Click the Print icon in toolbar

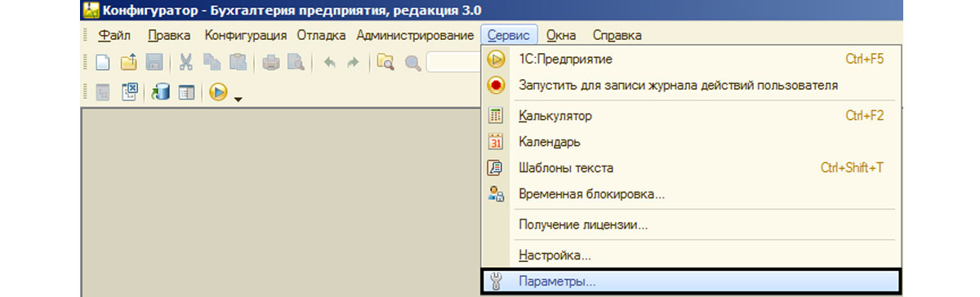tap(270, 62)
